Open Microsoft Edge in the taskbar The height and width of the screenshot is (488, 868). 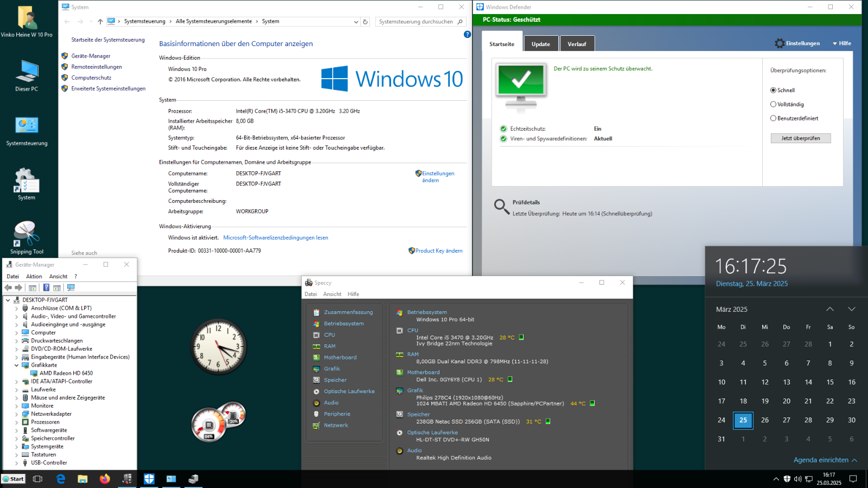61,479
